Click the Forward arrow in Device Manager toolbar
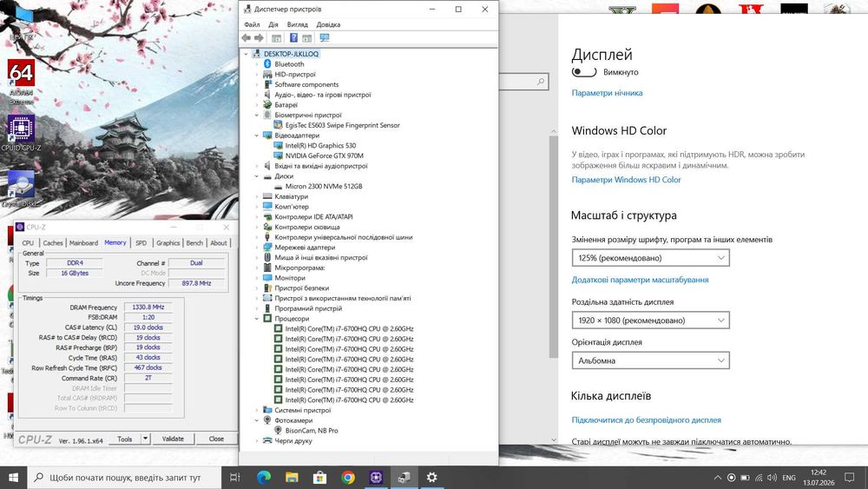Image resolution: width=868 pixels, height=489 pixels. point(259,37)
